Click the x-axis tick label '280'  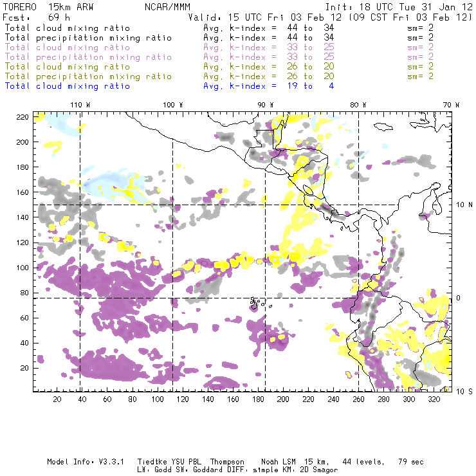pyautogui.click(x=384, y=399)
